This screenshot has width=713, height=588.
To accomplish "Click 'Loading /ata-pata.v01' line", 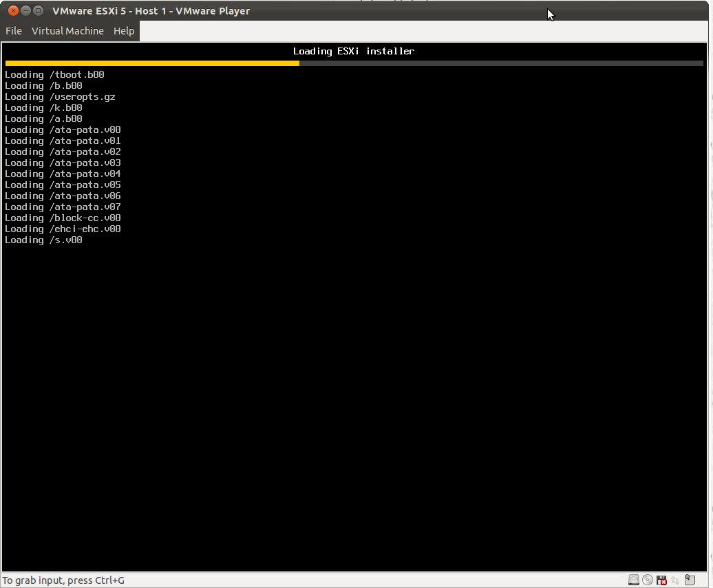I will 63,140.
